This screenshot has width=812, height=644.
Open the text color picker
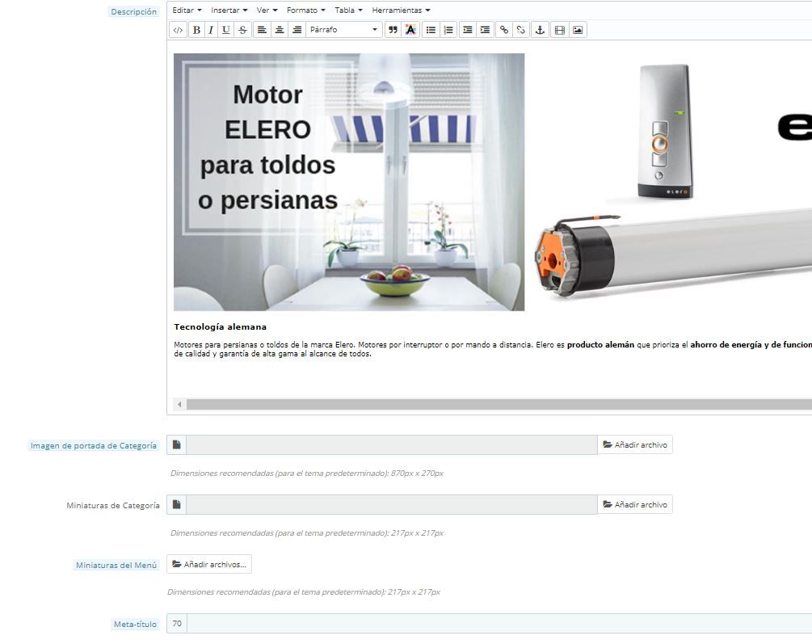[410, 30]
